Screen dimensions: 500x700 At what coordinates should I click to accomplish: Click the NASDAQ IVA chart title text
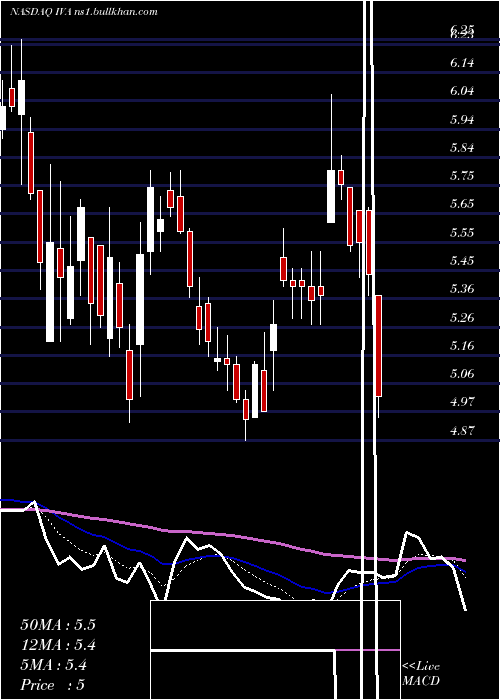(x=84, y=12)
